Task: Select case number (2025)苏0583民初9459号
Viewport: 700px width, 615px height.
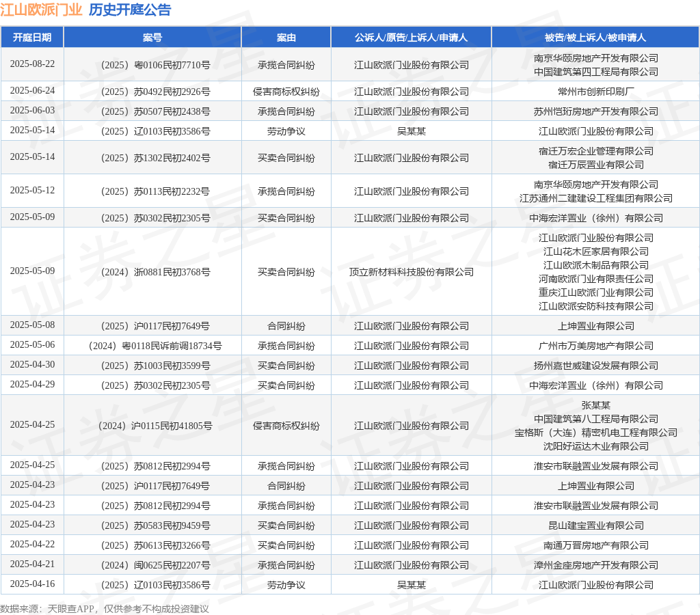Action: pos(155,525)
